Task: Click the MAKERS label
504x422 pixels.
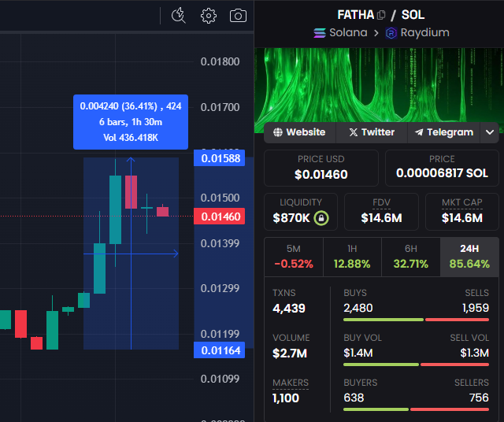Action: tap(291, 383)
